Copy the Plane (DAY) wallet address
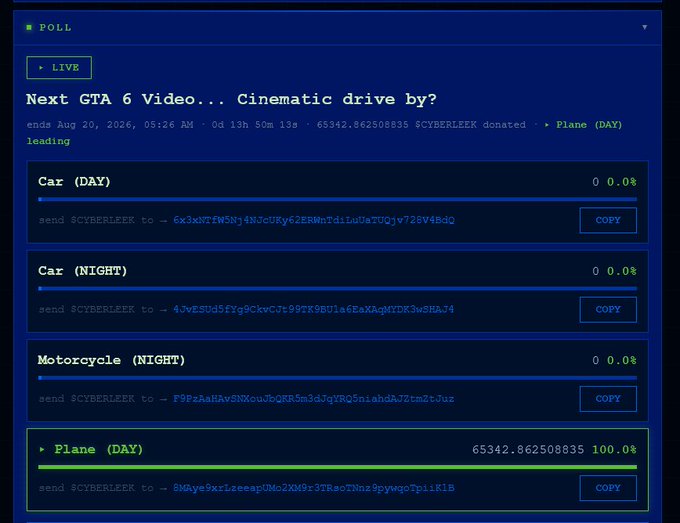The width and height of the screenshot is (680, 523). (x=608, y=488)
